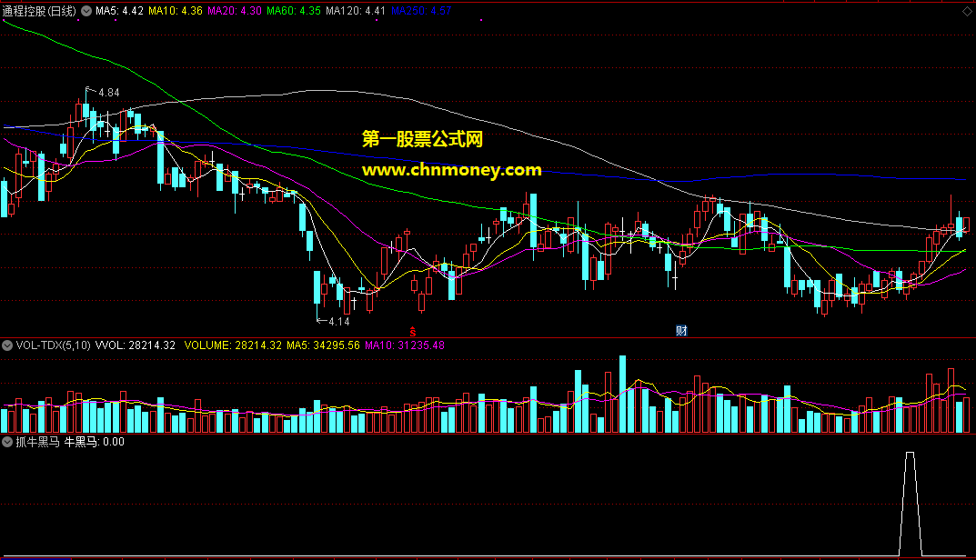Click the 抓牛黑马 indicator name
Viewport: 976px width, 560px height.
[38, 443]
